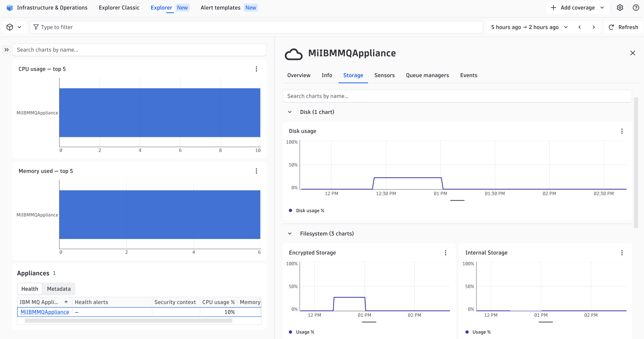Viewport: 644px width, 339px height.
Task: Select the Storage tab
Action: (x=353, y=75)
